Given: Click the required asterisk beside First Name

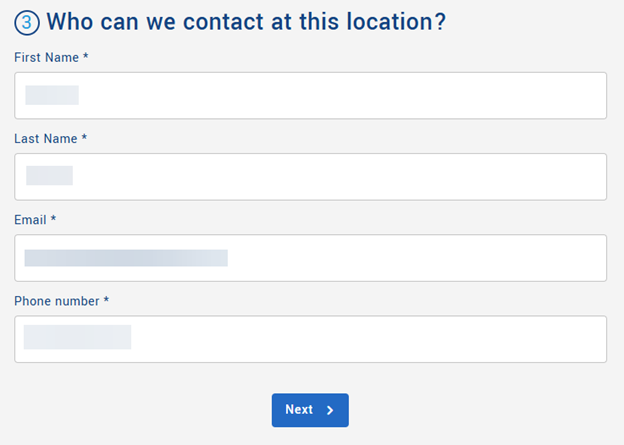Looking at the screenshot, I should click(86, 58).
